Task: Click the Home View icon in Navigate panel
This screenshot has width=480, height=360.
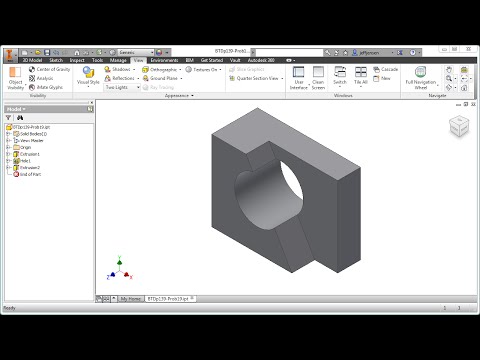Action: pyautogui.click(x=464, y=88)
